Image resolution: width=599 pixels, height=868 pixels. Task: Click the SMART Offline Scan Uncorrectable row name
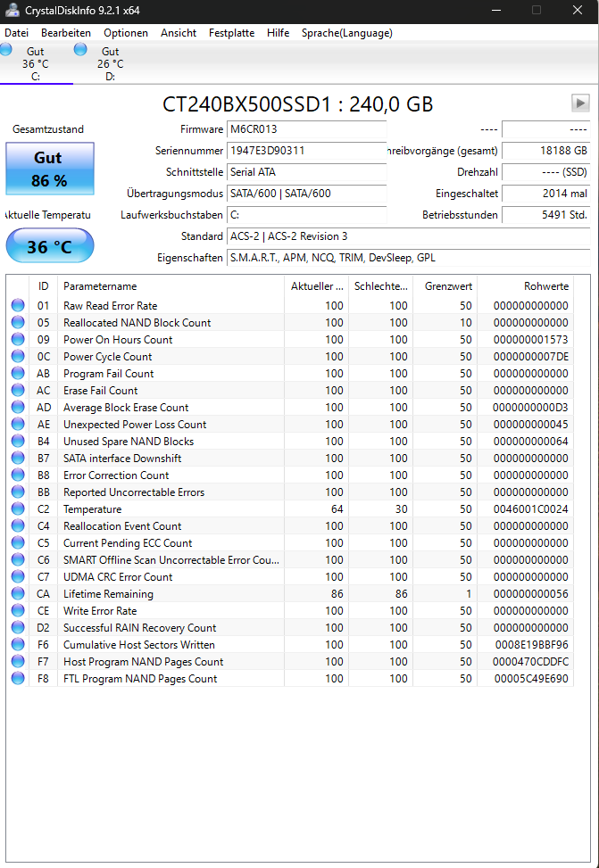(171, 560)
